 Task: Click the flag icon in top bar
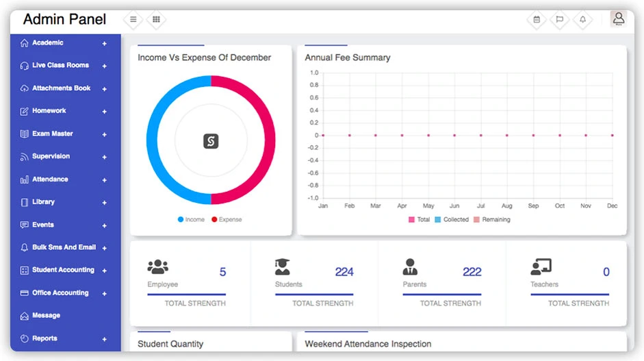[559, 20]
